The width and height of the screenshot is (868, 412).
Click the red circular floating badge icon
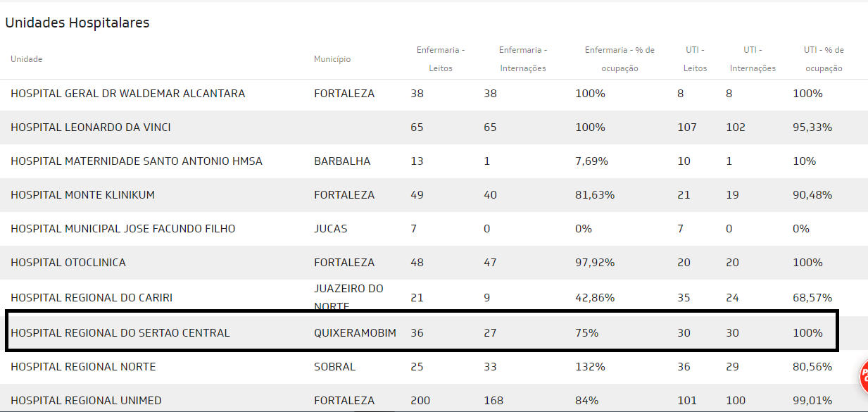[x=863, y=376]
